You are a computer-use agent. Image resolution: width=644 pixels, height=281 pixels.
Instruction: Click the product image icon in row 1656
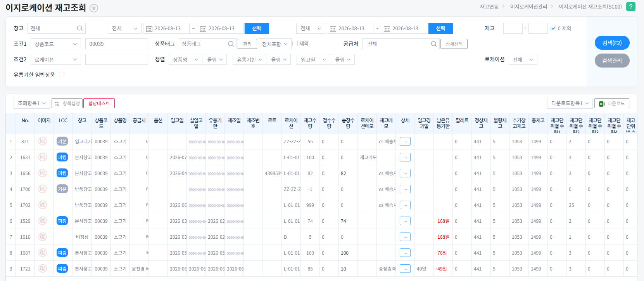tap(43, 173)
